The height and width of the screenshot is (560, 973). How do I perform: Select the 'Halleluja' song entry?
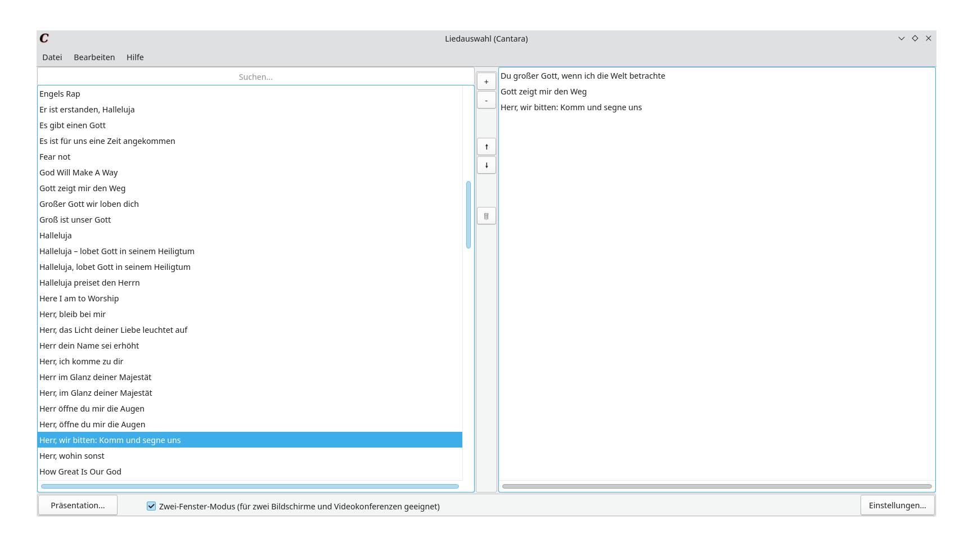click(250, 236)
